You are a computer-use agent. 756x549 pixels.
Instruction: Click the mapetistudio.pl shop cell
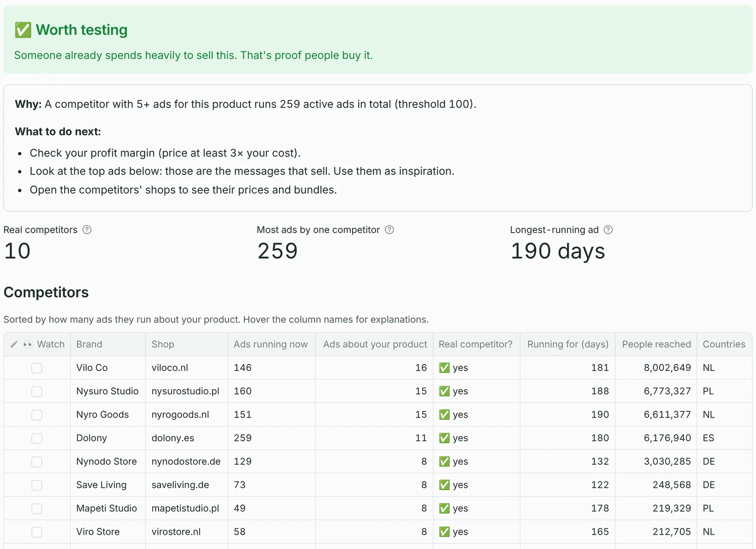(x=186, y=508)
